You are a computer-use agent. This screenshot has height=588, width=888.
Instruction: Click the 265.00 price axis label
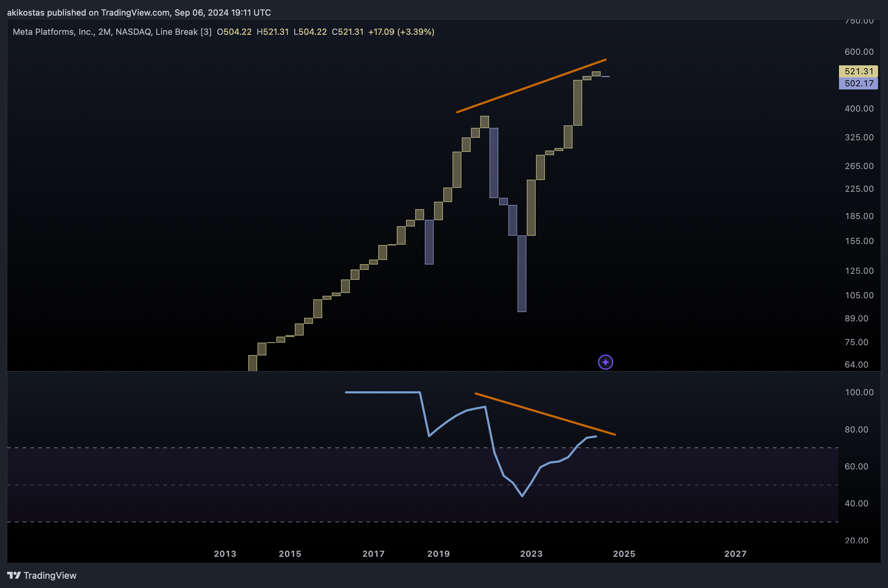859,166
